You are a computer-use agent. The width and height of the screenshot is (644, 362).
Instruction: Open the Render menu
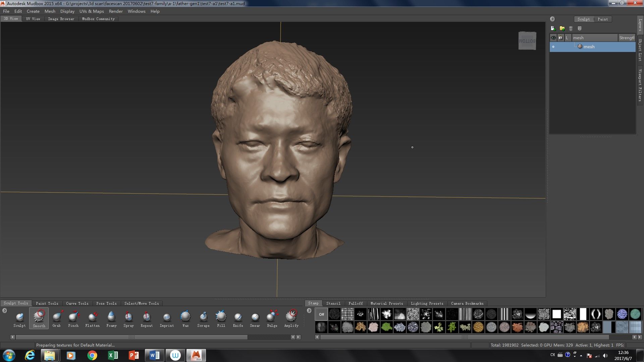pos(116,11)
